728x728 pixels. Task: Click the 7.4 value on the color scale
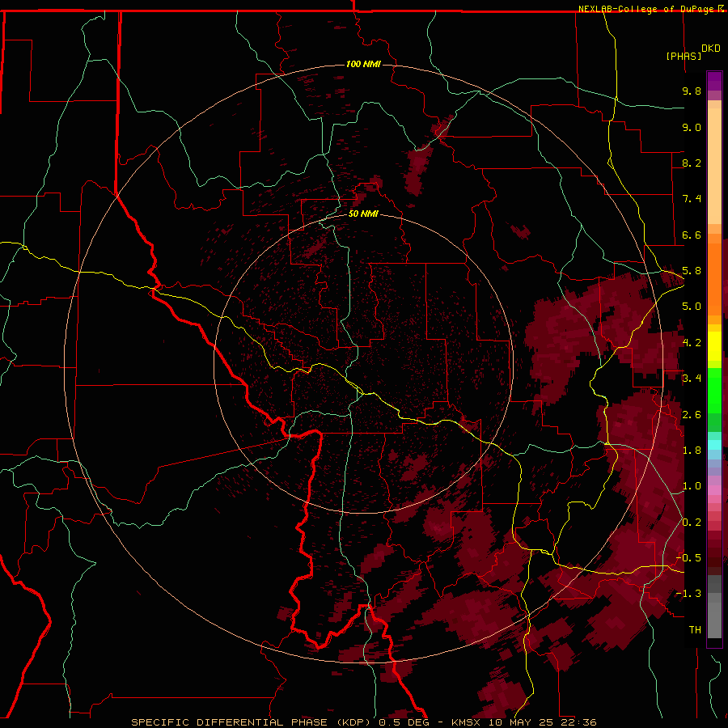[692, 199]
